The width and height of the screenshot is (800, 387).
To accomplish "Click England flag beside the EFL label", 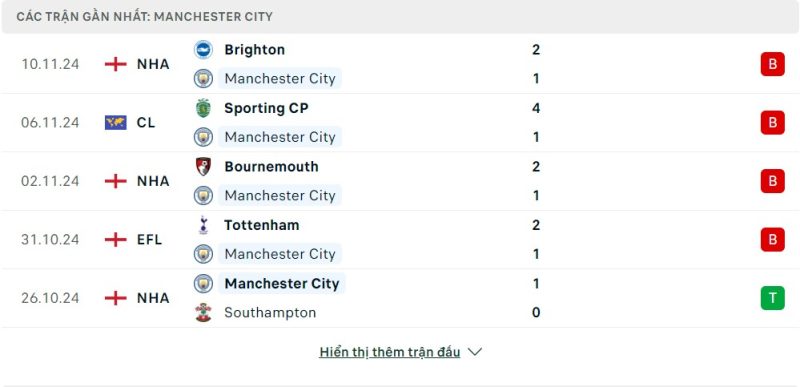I will (116, 239).
